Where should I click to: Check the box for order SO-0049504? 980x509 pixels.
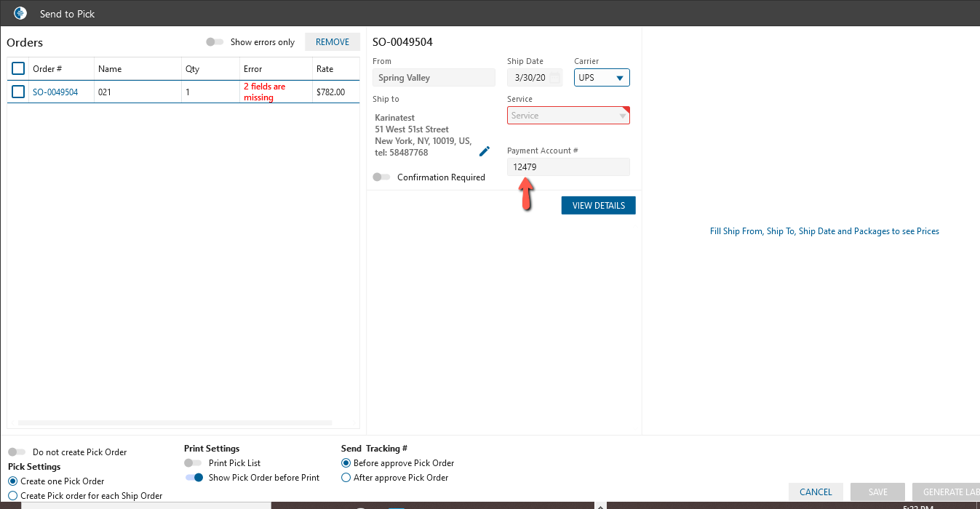(18, 92)
